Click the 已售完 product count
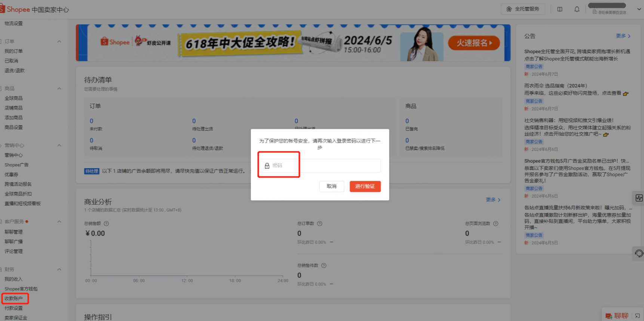644x321 pixels. tap(407, 121)
